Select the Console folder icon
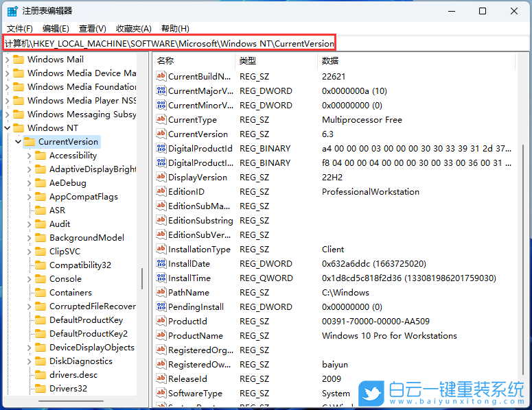The image size is (532, 410). 41,279
